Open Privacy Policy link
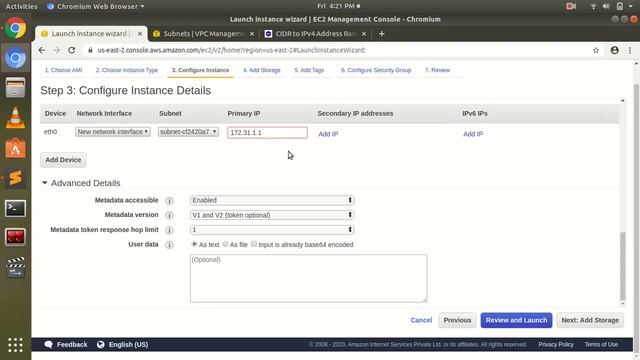The image size is (640, 360). [556, 344]
